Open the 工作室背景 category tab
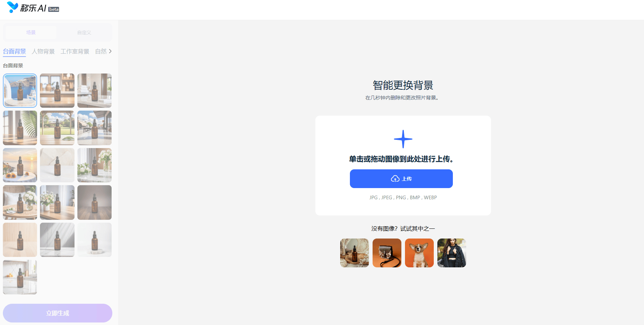Viewport: 644px width, 325px height. 75,52
